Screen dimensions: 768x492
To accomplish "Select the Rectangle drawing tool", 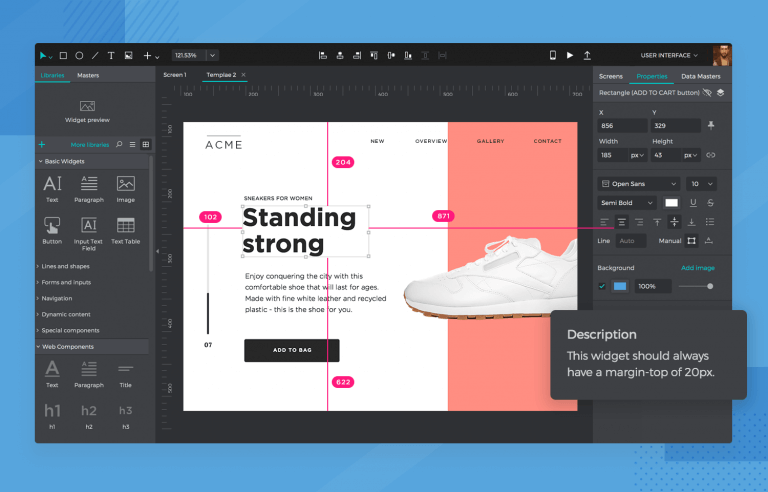I will [x=63, y=56].
